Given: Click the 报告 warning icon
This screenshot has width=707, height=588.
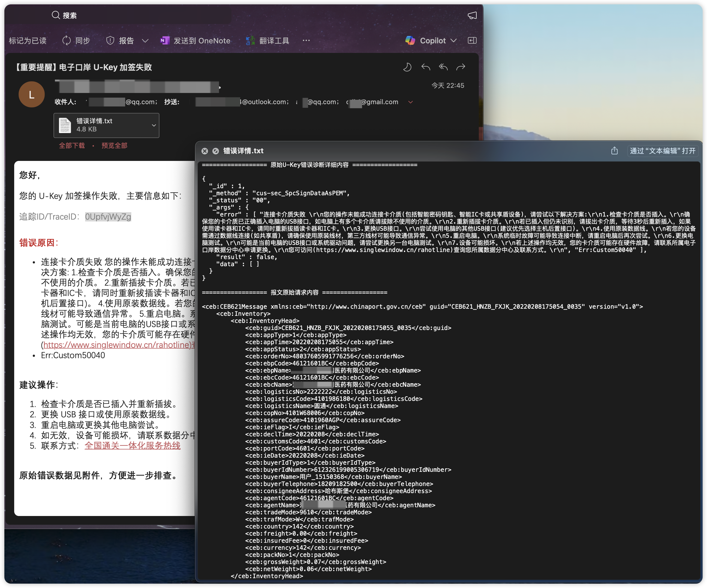Looking at the screenshot, I should pos(110,40).
